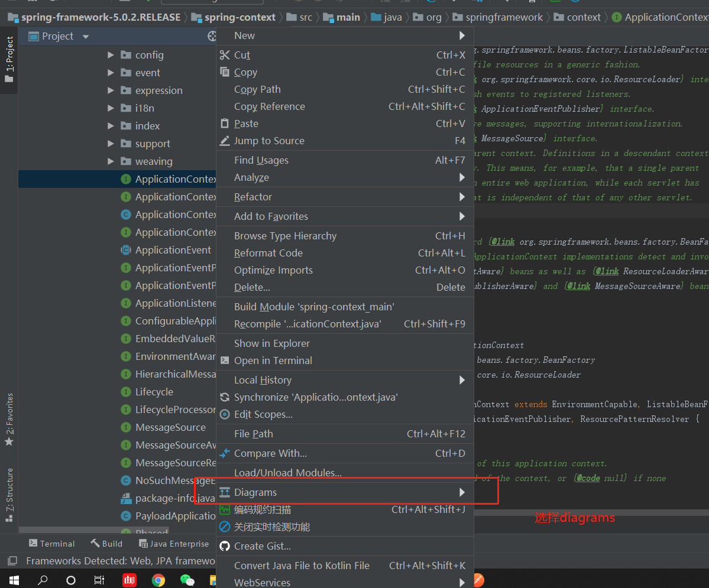709x588 pixels.
Task: Click the settings gear on Project panel
Action: [x=212, y=36]
